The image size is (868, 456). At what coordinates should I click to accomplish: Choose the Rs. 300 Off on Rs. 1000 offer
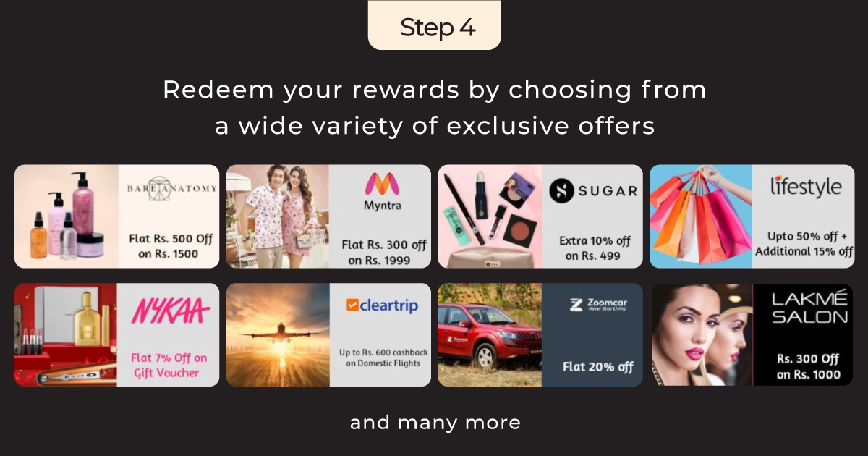809,366
